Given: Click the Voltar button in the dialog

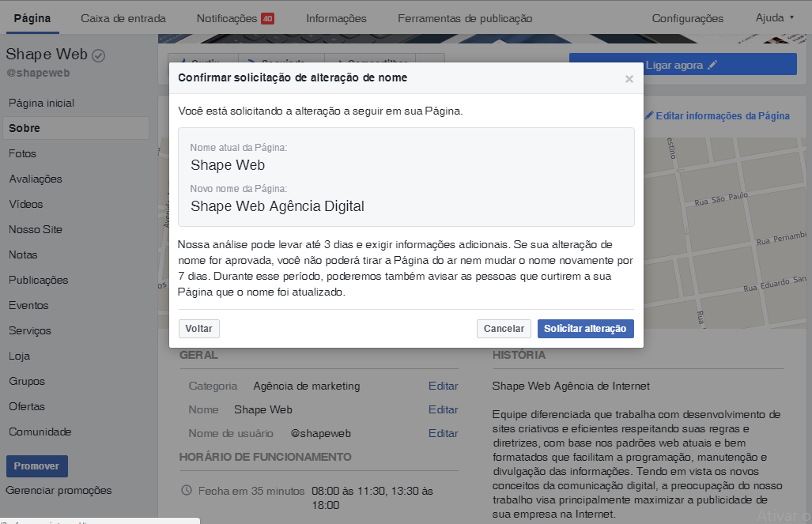Looking at the screenshot, I should coord(199,329).
